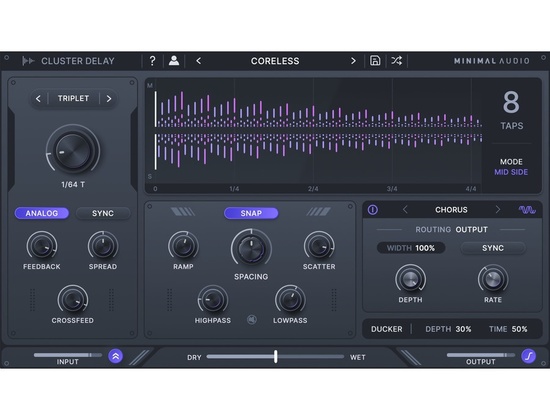Click the DUCKER label
Viewport: 550px width, 420px height.
387,329
